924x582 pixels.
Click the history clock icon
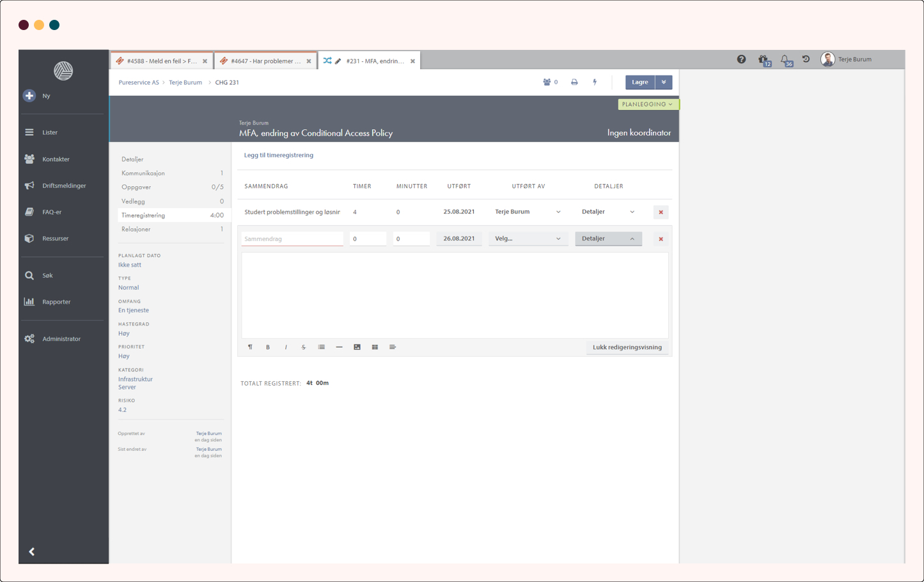coord(806,59)
